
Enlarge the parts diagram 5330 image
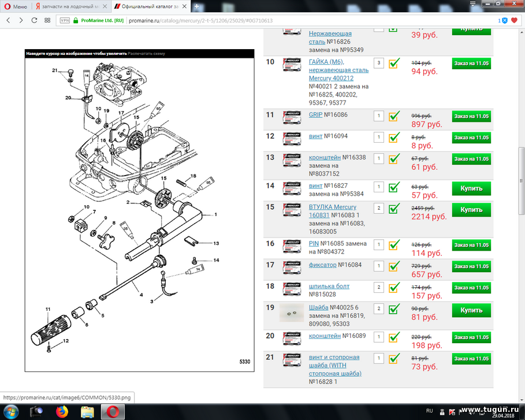pos(140,214)
